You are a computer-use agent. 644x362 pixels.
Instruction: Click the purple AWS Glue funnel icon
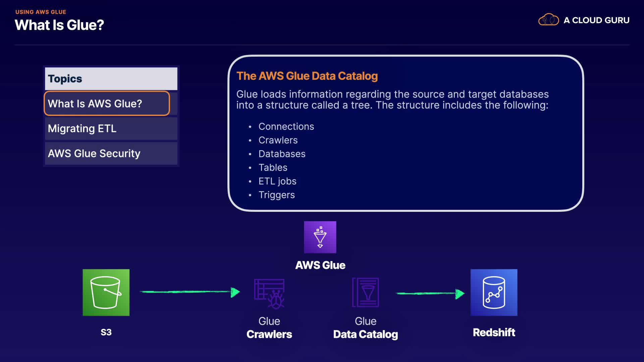tap(320, 237)
